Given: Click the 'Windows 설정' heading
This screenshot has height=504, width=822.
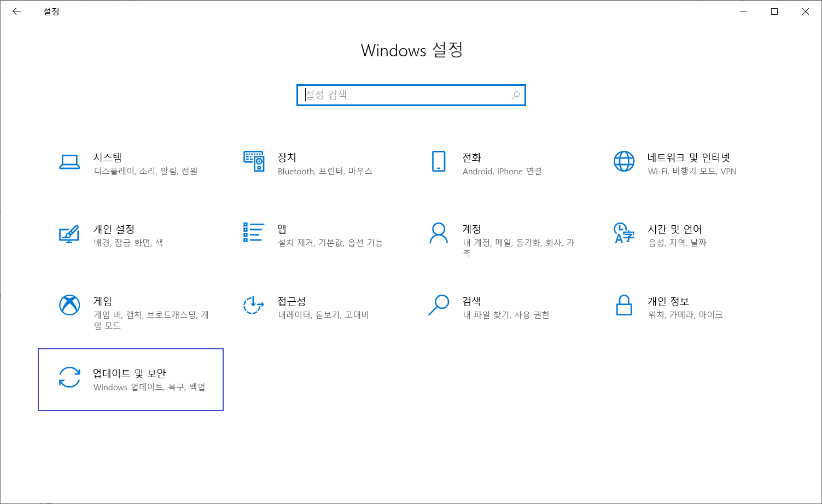Looking at the screenshot, I should coord(412,50).
